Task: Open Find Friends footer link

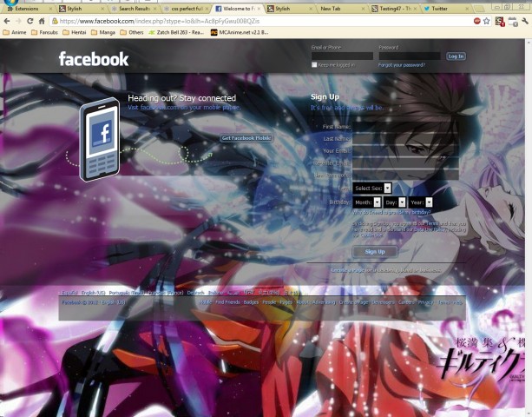Action: (x=227, y=301)
